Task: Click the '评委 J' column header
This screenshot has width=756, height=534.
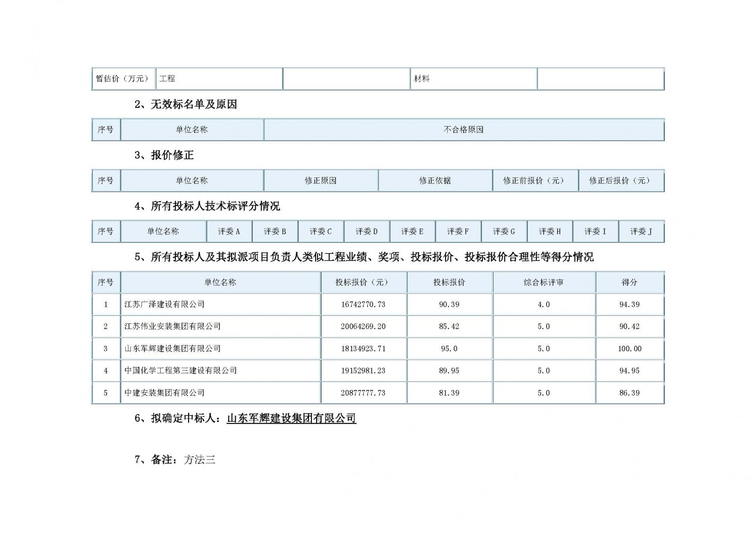Action: (641, 232)
